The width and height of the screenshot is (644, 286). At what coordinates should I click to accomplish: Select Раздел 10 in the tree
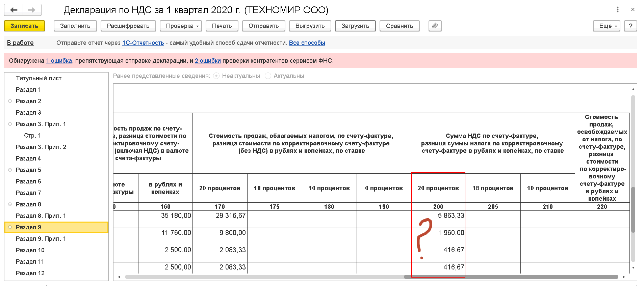point(30,250)
